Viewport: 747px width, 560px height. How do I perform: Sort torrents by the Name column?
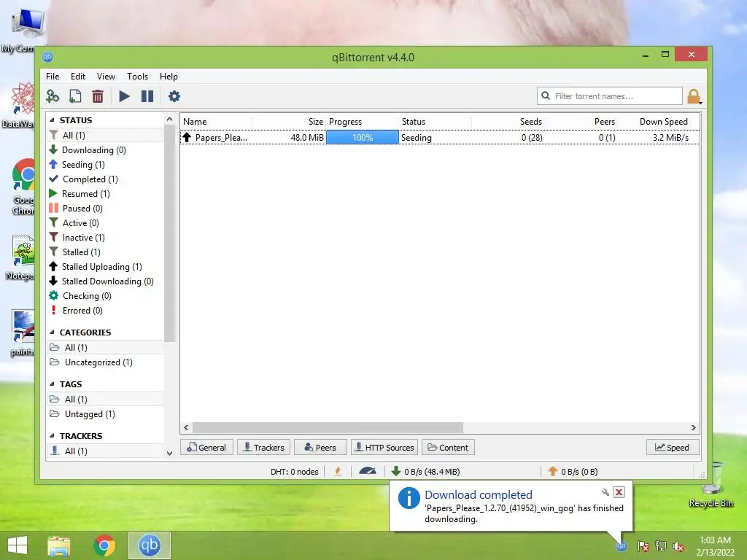[x=217, y=122]
